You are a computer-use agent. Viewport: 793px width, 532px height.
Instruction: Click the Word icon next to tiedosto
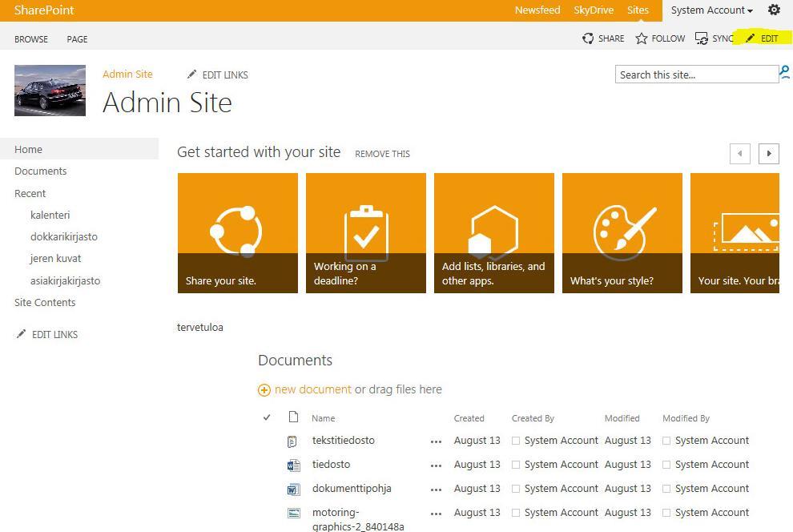293,465
